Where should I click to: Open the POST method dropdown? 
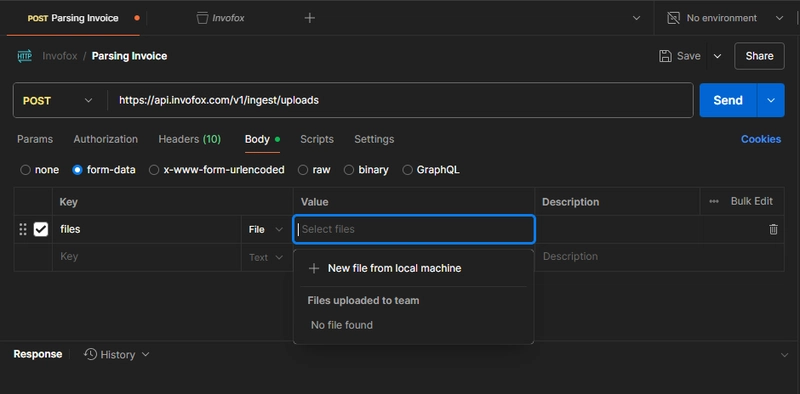click(88, 101)
